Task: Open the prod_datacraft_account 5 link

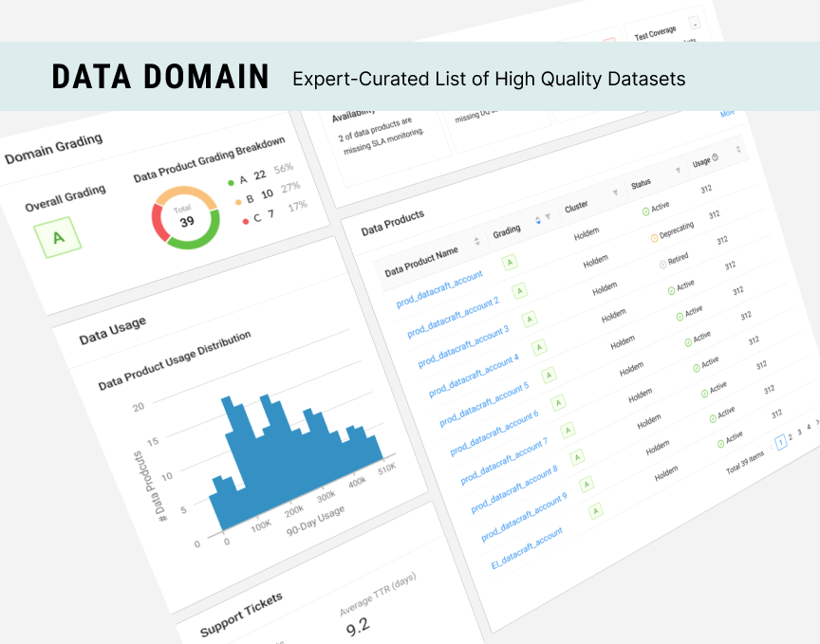Action: (x=484, y=404)
